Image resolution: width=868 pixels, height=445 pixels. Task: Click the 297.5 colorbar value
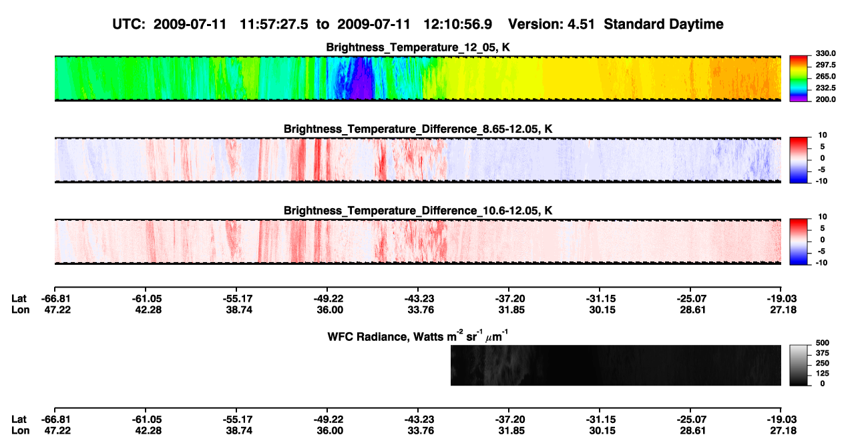click(x=826, y=65)
